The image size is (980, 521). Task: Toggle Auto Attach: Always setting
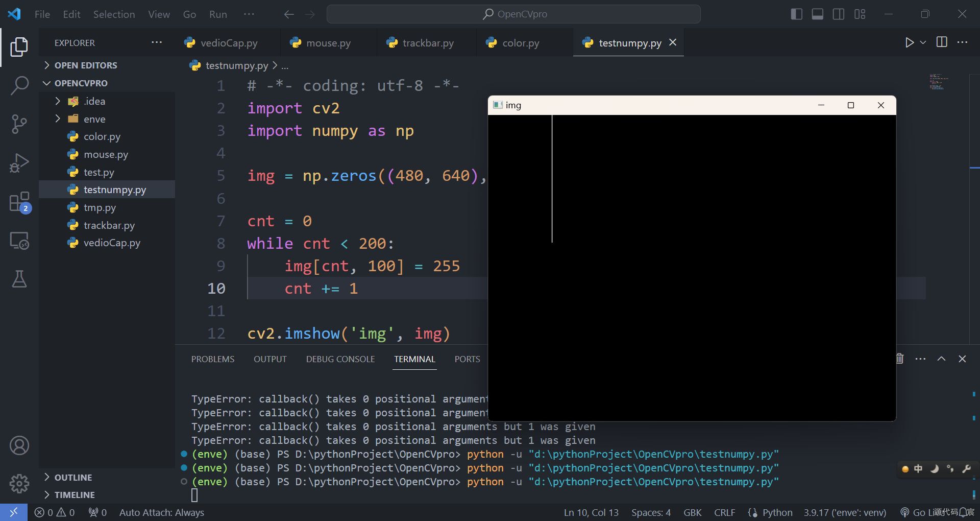162,512
